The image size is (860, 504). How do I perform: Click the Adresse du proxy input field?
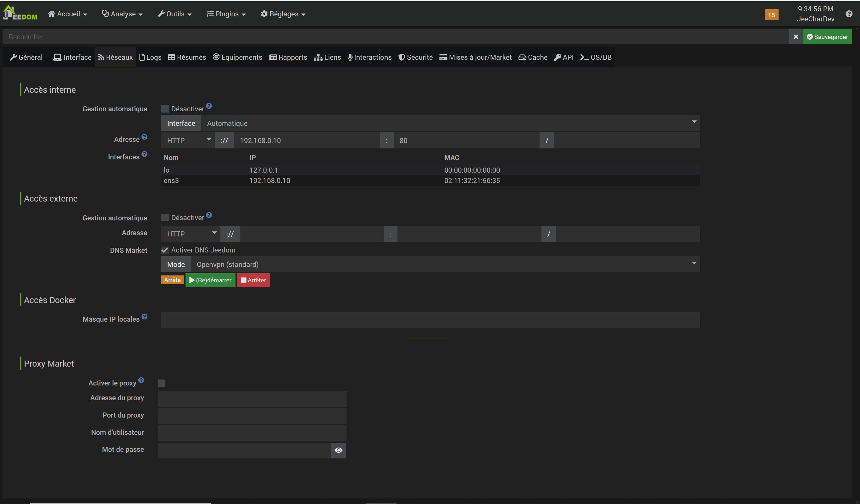click(x=252, y=399)
